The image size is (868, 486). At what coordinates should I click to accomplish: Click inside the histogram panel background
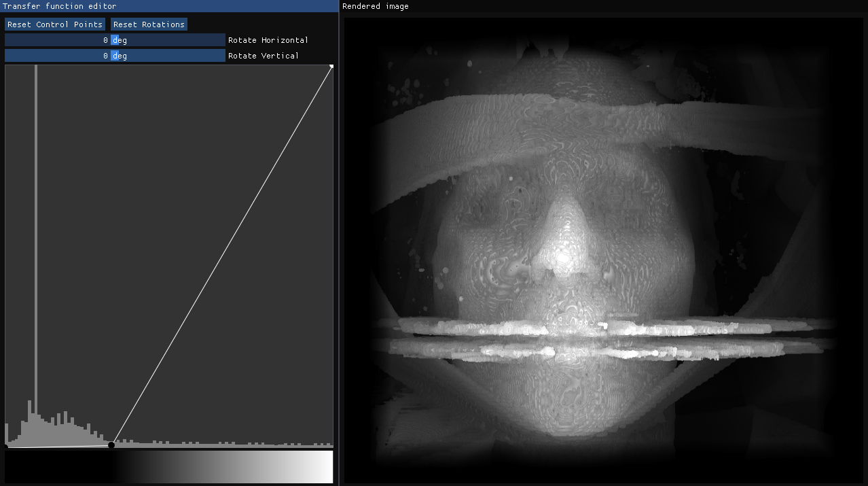tap(204, 170)
